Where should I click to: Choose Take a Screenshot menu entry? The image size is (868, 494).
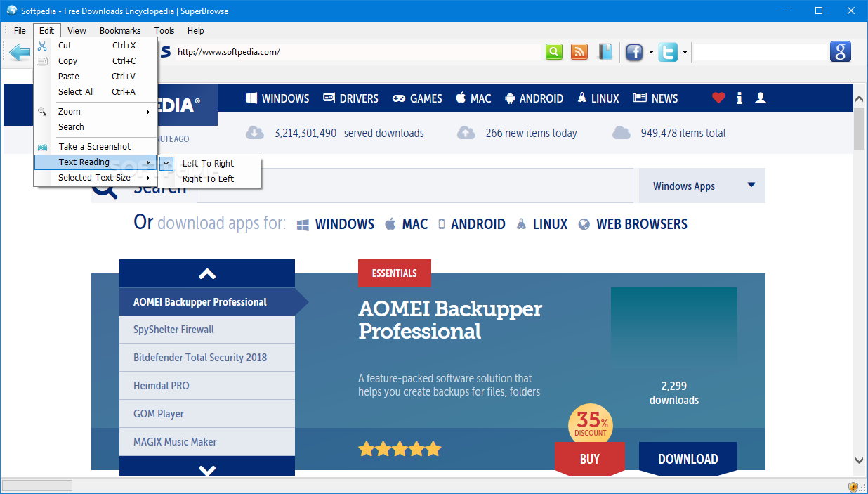(96, 147)
